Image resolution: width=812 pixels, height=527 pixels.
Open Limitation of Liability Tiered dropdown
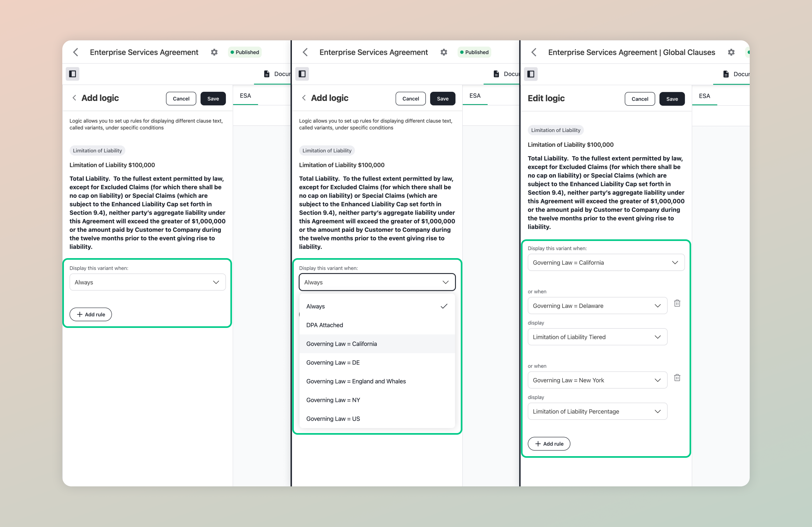597,337
